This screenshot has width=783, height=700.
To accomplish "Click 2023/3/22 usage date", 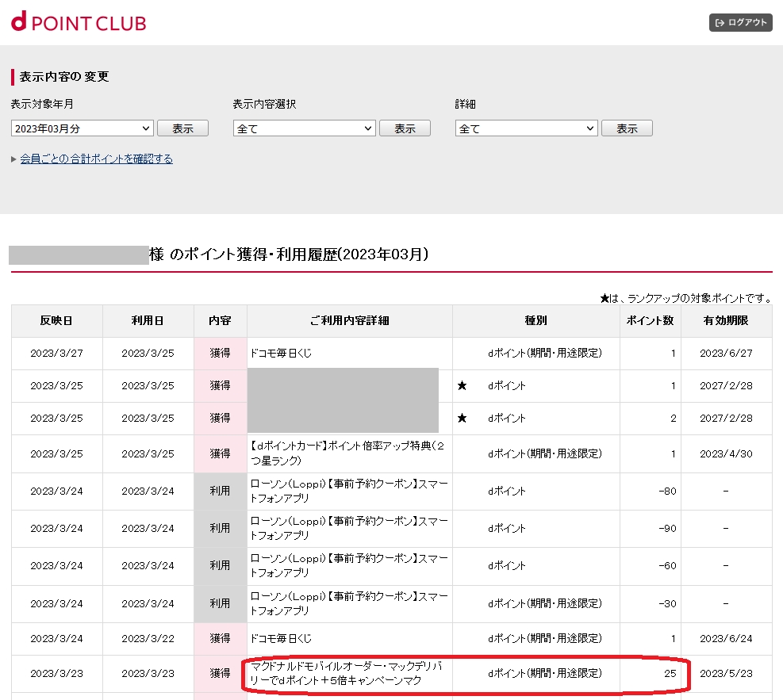I will (148, 639).
